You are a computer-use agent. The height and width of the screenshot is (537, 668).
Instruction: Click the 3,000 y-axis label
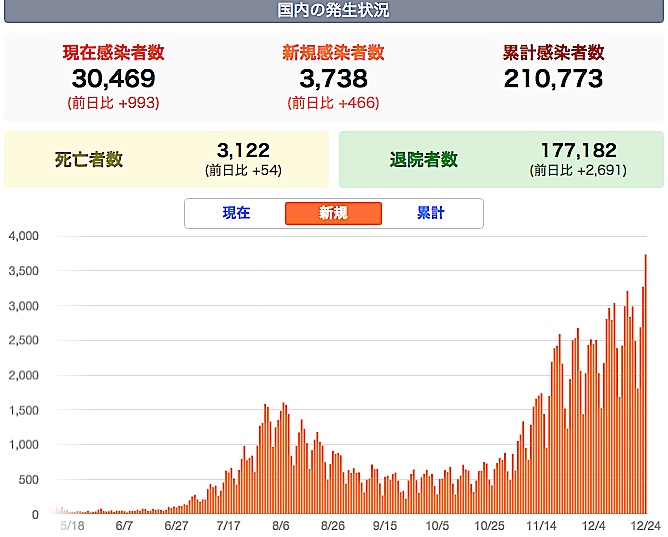pos(23,306)
